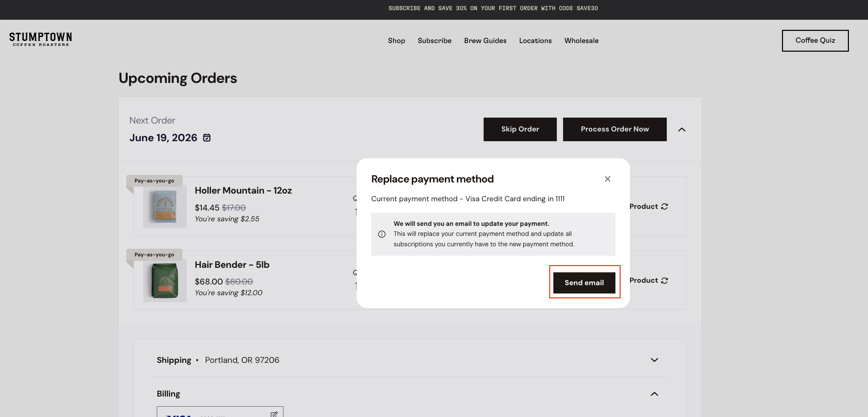Click the SAVE30 promo banner text
This screenshot has height=417, width=868.
tap(493, 8)
